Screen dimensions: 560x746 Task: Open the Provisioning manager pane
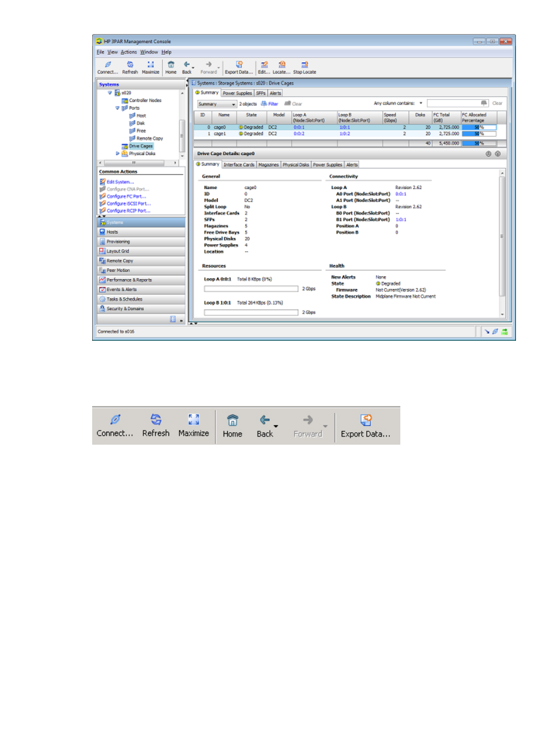[141, 241]
